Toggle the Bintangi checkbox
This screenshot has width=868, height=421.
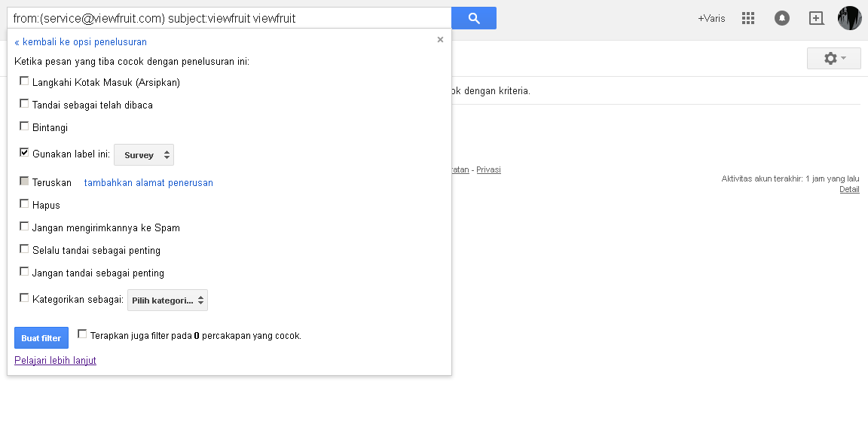(x=25, y=127)
